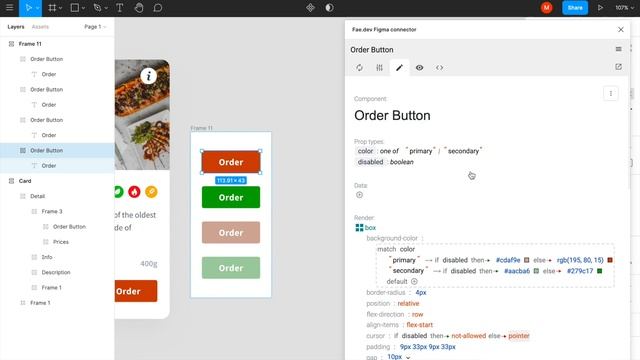640x360 pixels.
Task: Select the Hand tool
Action: [x=139, y=8]
